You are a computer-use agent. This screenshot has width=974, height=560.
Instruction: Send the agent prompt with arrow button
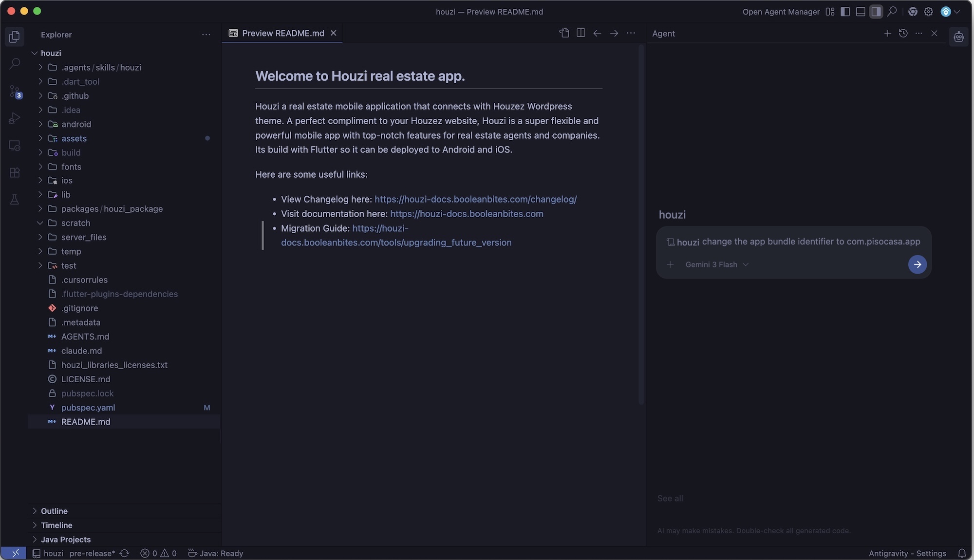(917, 264)
